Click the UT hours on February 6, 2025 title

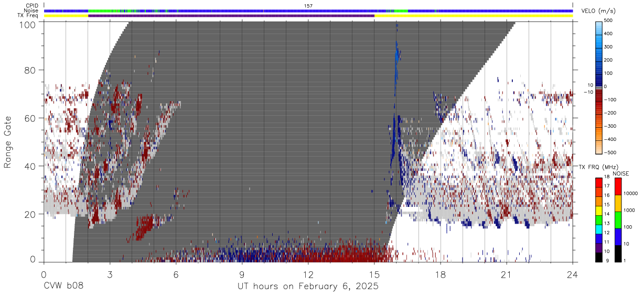(308, 287)
